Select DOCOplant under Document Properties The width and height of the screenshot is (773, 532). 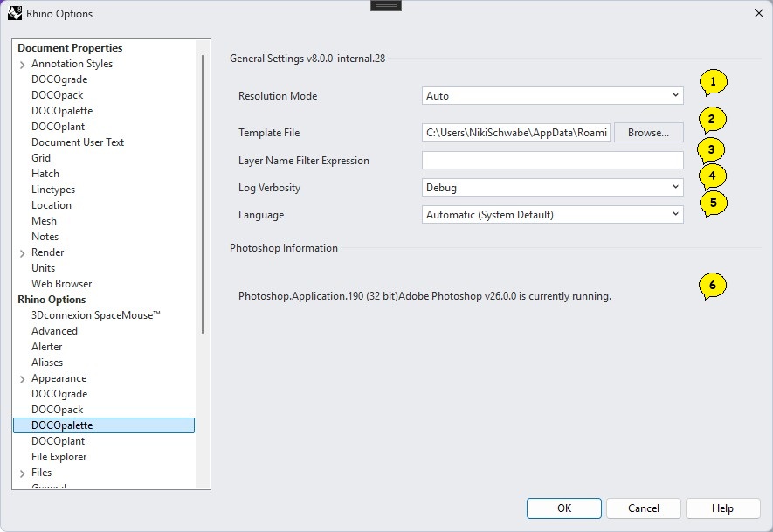[59, 127]
